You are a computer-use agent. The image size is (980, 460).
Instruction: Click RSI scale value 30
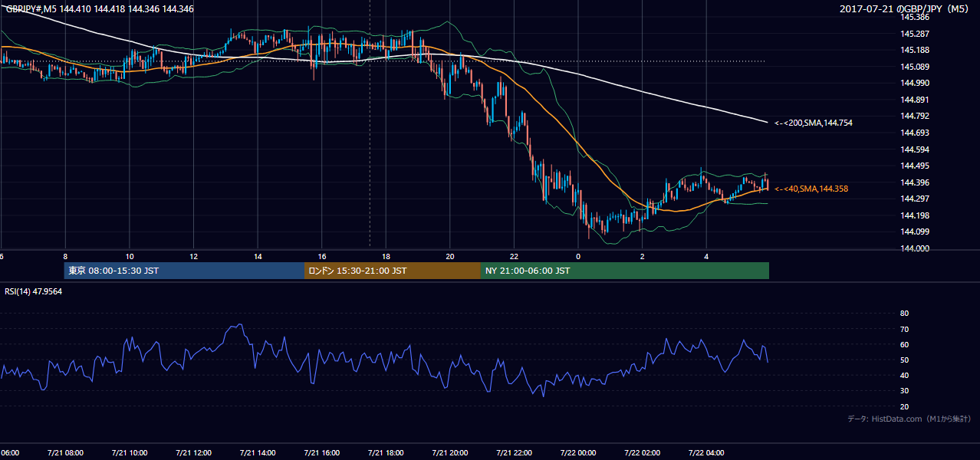tap(904, 391)
